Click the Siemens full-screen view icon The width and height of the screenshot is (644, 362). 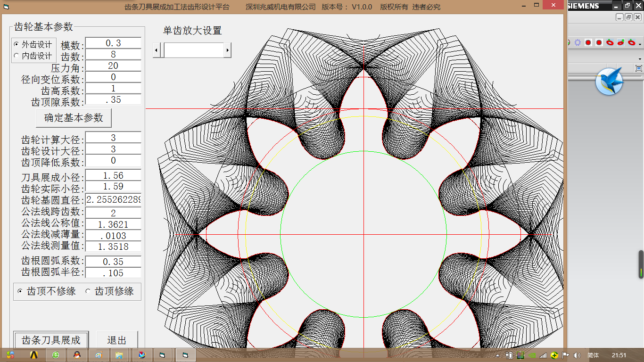coord(639,68)
